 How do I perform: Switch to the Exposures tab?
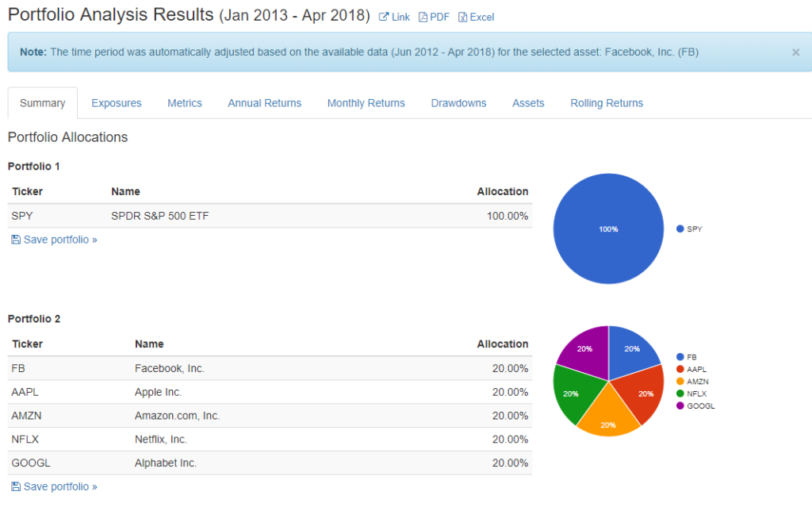click(117, 103)
